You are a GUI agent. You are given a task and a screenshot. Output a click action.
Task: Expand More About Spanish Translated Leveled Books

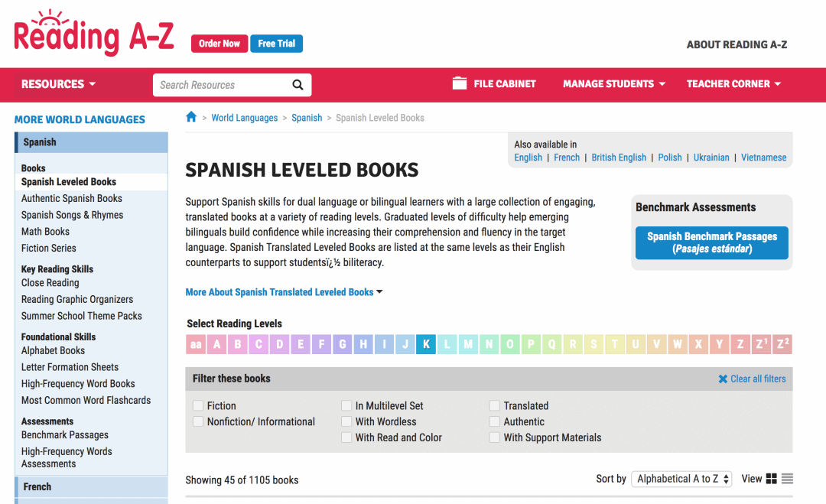(284, 292)
